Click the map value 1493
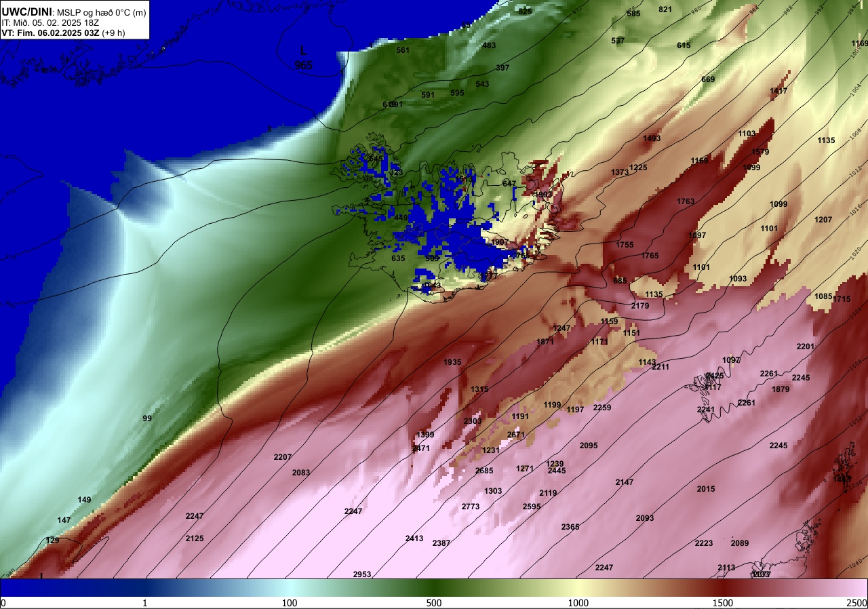The image size is (868, 609). [652, 138]
